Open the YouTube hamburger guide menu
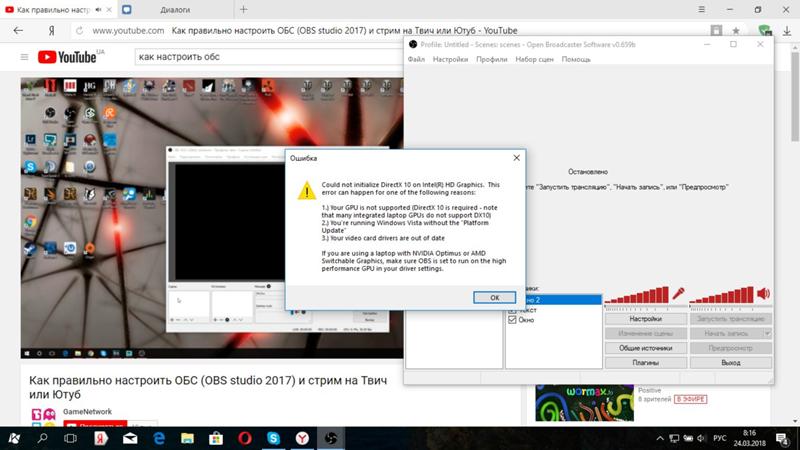 click(x=24, y=57)
